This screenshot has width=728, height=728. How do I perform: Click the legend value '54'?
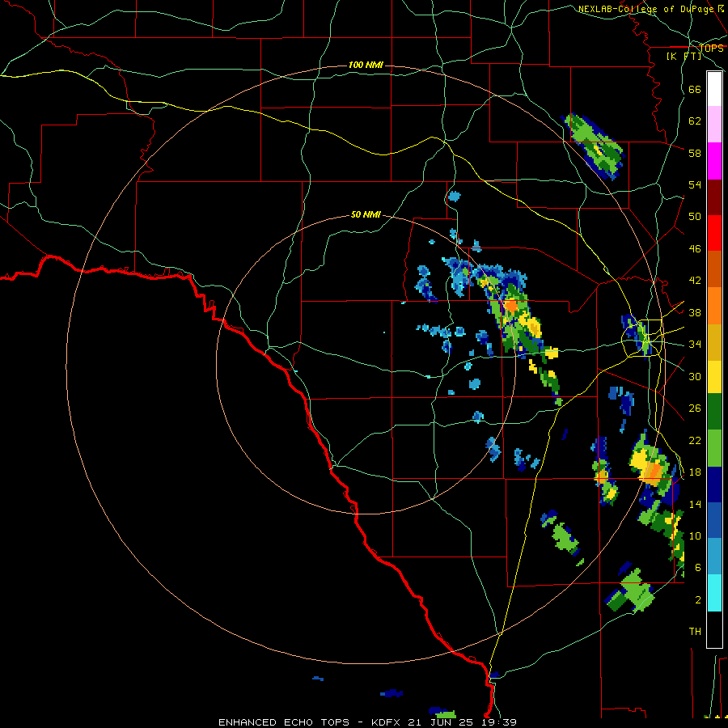pyautogui.click(x=695, y=184)
